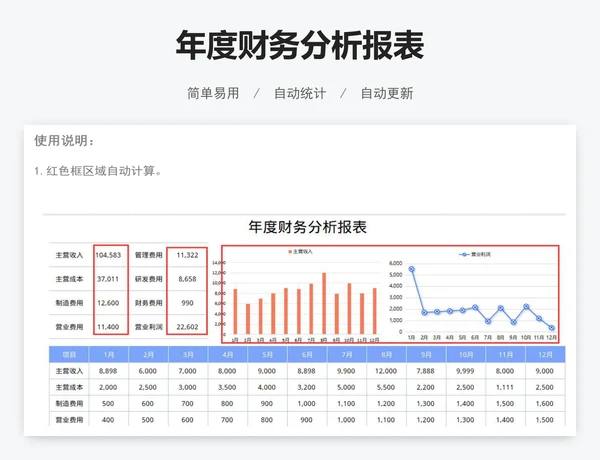Image resolution: width=600 pixels, height=460 pixels.
Task: Select the summary value 104,583
Action: (108, 255)
